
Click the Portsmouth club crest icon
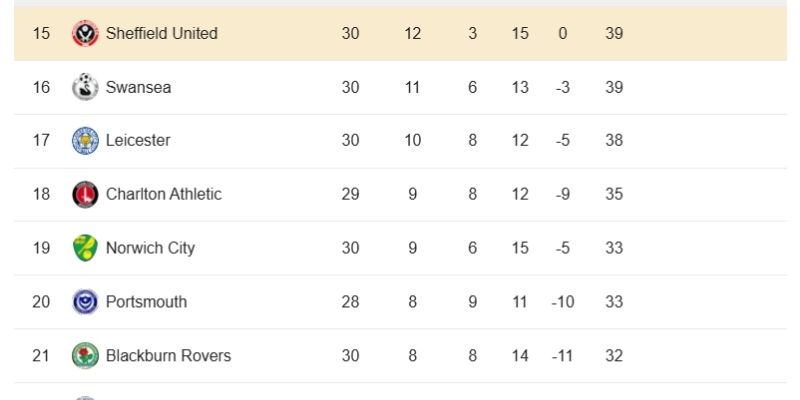click(x=85, y=302)
